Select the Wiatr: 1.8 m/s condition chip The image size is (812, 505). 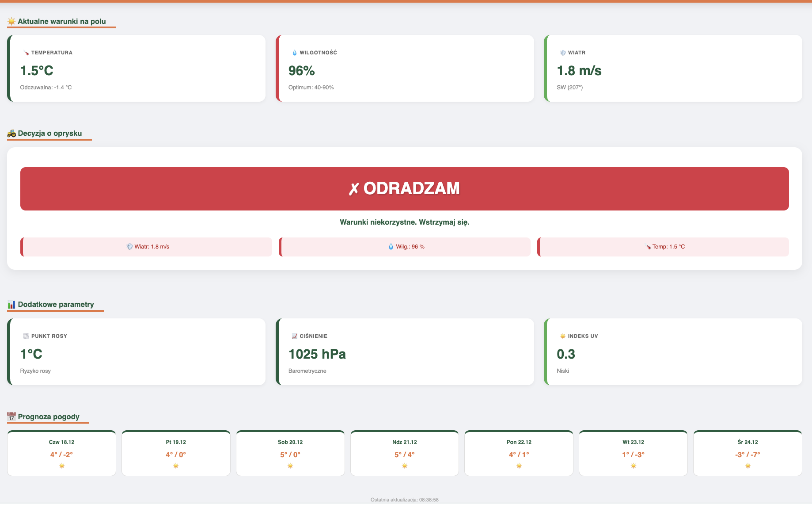(147, 247)
